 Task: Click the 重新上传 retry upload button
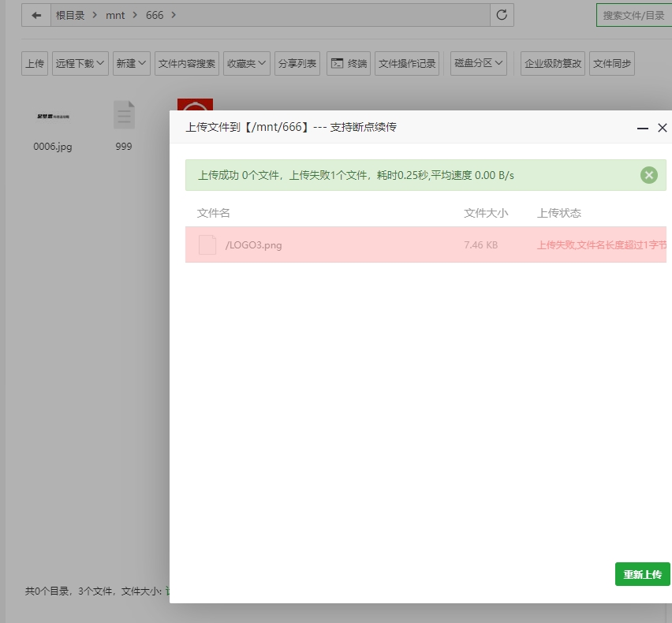click(642, 574)
